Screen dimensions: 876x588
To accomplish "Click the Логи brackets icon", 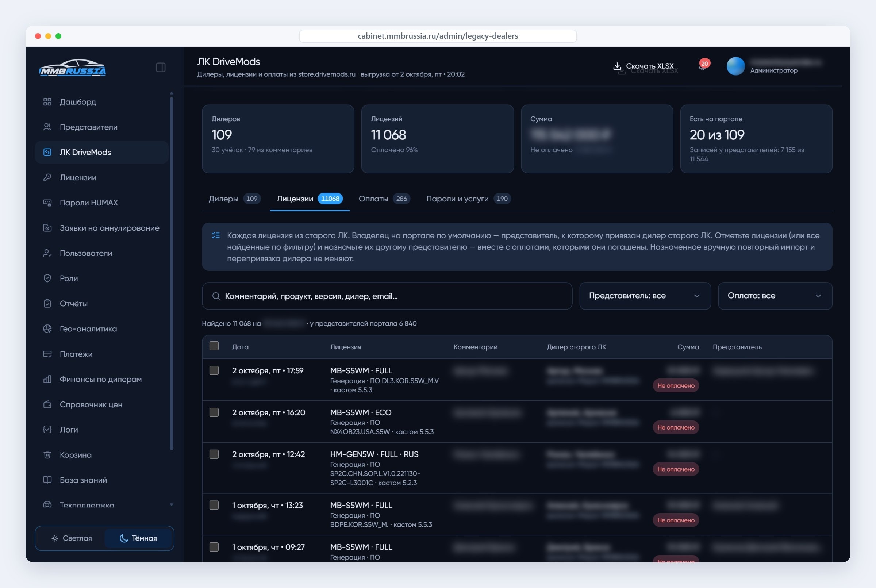I will (x=47, y=429).
